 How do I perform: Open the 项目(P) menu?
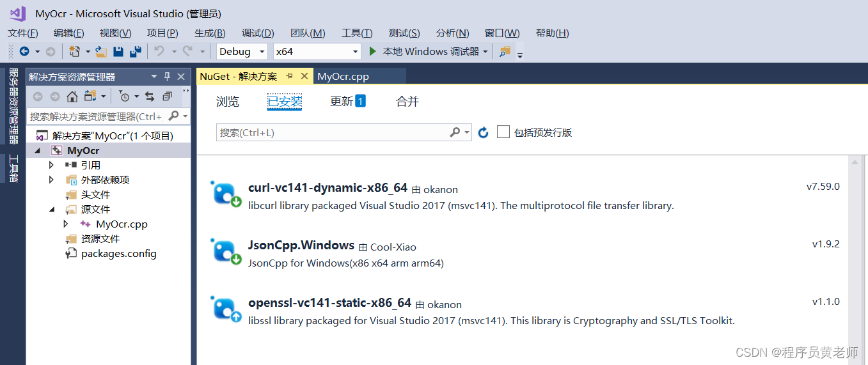tap(162, 33)
